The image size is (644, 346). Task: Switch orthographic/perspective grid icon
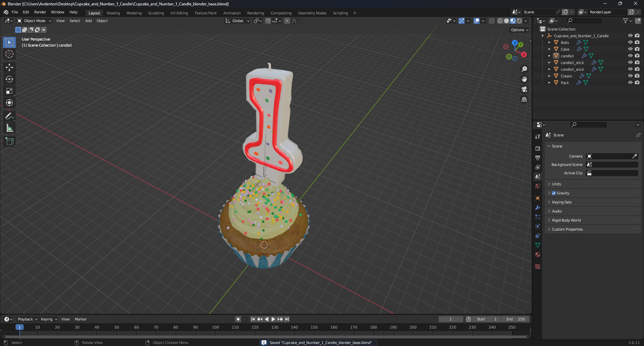524,100
